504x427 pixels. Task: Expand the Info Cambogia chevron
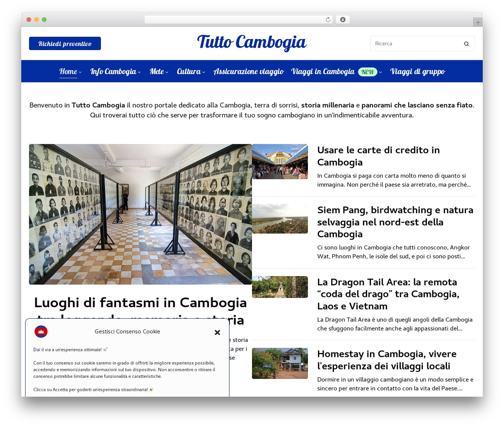click(139, 72)
